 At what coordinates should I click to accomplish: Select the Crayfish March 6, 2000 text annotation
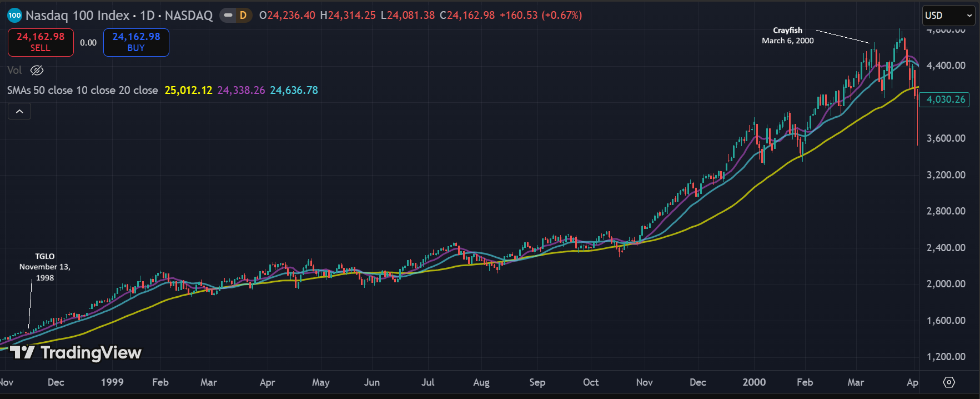tap(787, 36)
